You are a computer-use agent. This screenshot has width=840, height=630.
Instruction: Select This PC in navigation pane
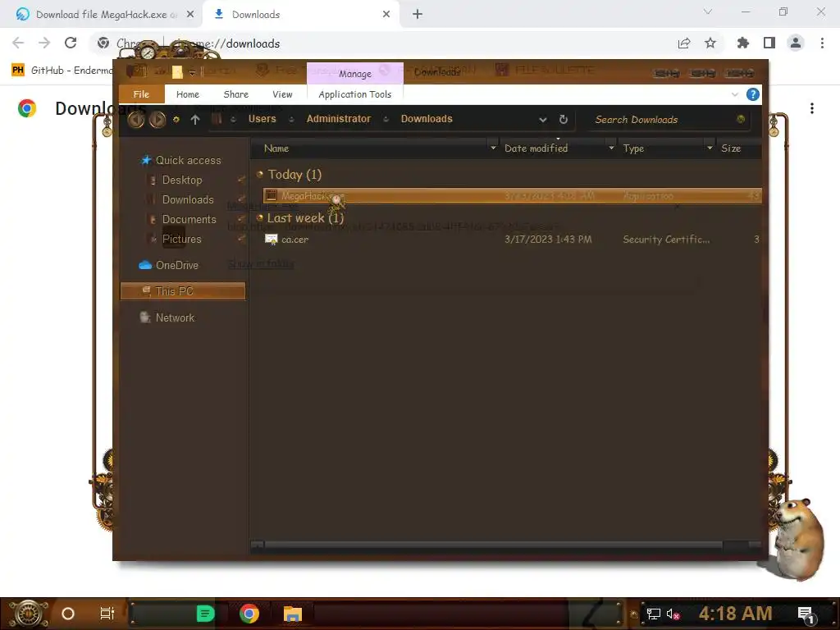[x=183, y=291]
